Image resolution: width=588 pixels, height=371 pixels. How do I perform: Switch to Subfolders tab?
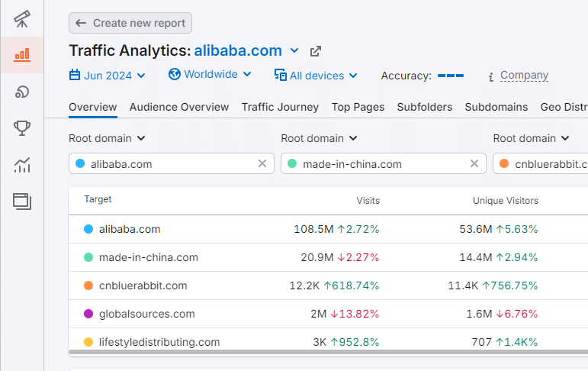[425, 107]
